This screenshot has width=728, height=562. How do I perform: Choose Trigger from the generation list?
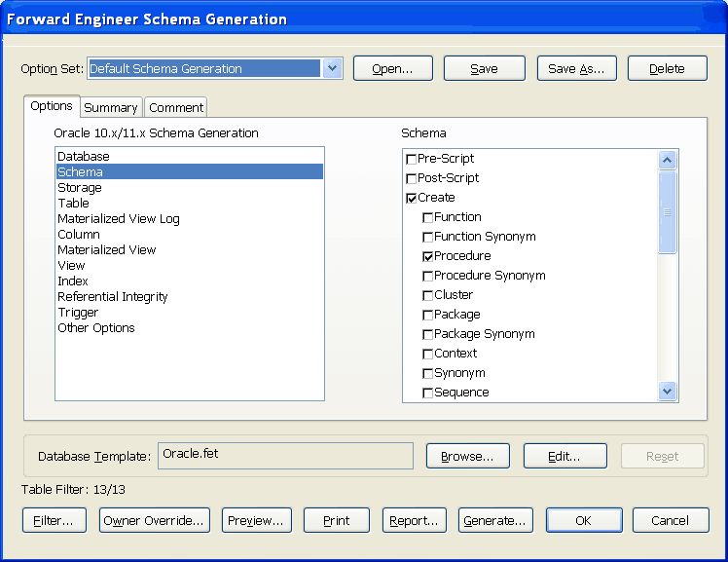point(78,313)
